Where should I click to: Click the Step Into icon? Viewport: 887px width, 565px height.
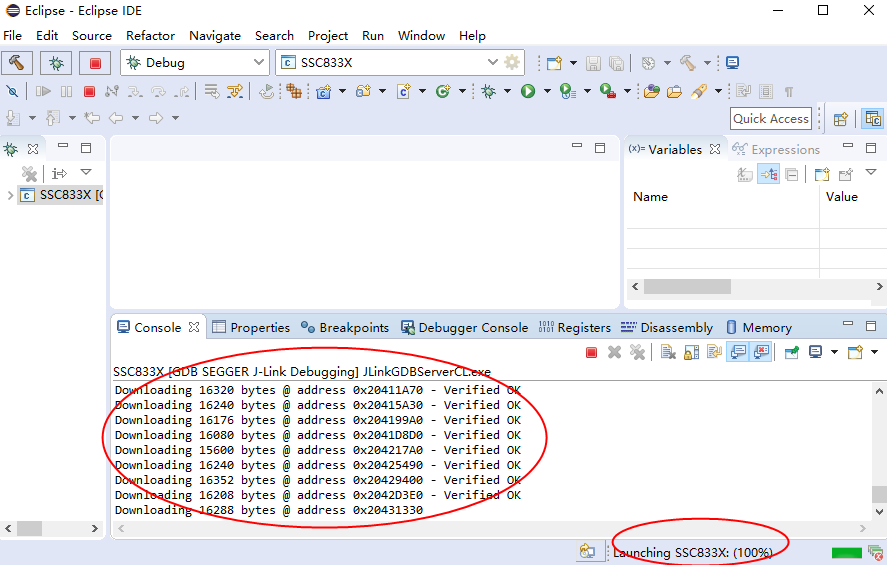(135, 91)
